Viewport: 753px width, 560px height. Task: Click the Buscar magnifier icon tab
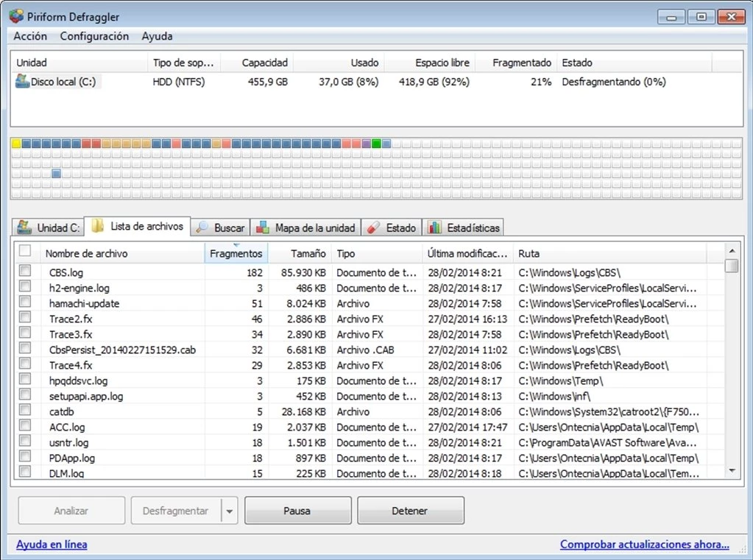[x=202, y=227]
